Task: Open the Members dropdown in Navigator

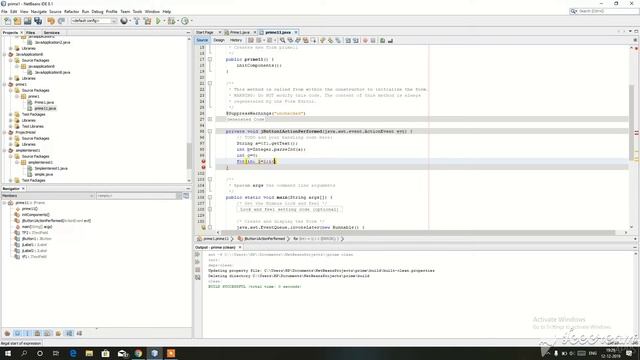Action: coord(48,196)
